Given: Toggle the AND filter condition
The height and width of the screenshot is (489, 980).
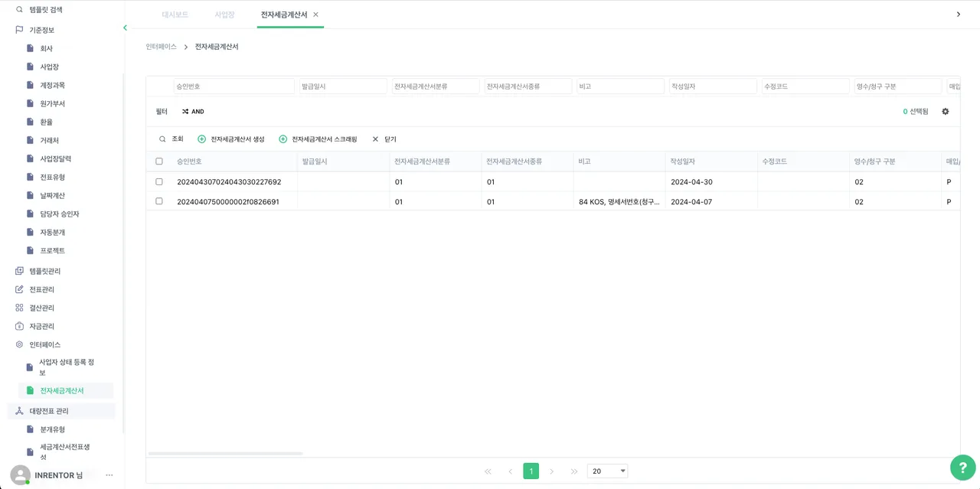Looking at the screenshot, I should click(193, 112).
